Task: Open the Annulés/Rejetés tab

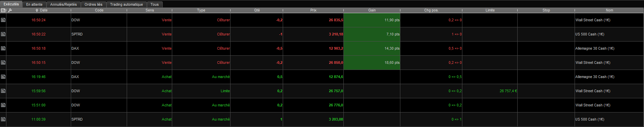Action: pyautogui.click(x=63, y=4)
